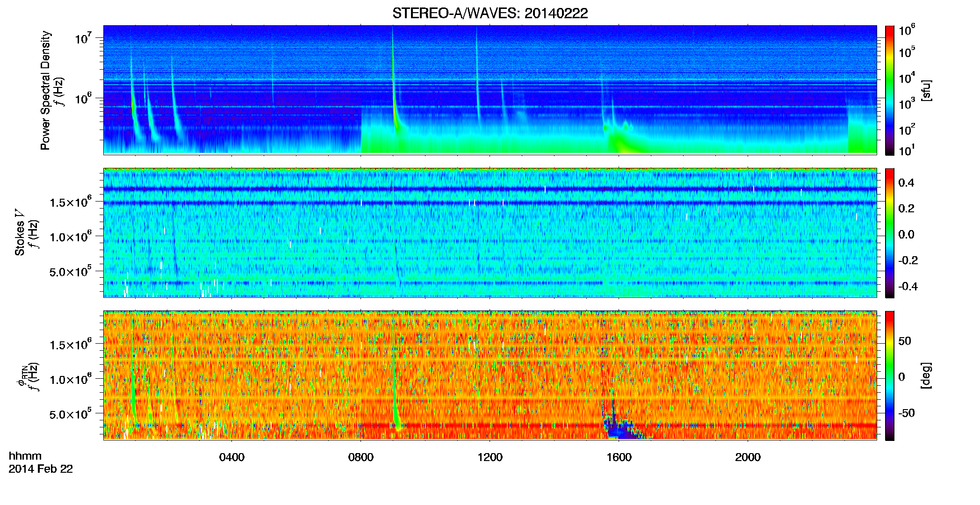Click the degrees color bar
Screen dimensions: 980x505
(890, 375)
